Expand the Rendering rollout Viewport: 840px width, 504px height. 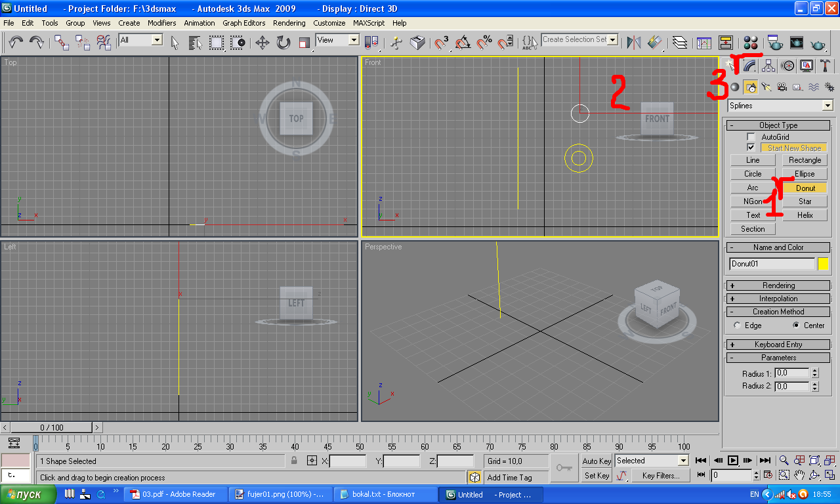[x=778, y=285]
